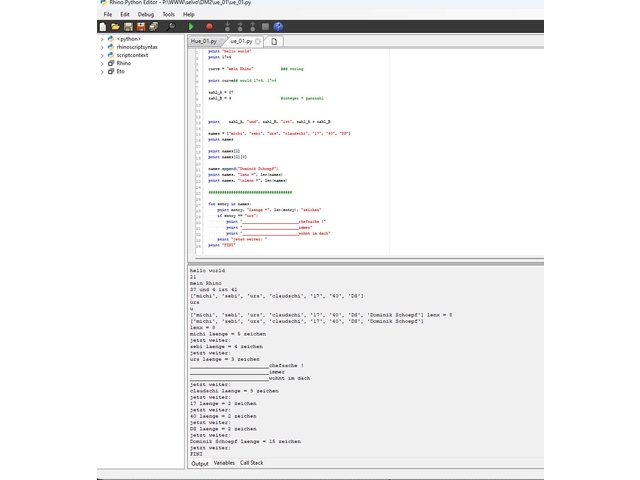Click the Step Into debug icon
Screen dimensions: 640x480
point(227,27)
